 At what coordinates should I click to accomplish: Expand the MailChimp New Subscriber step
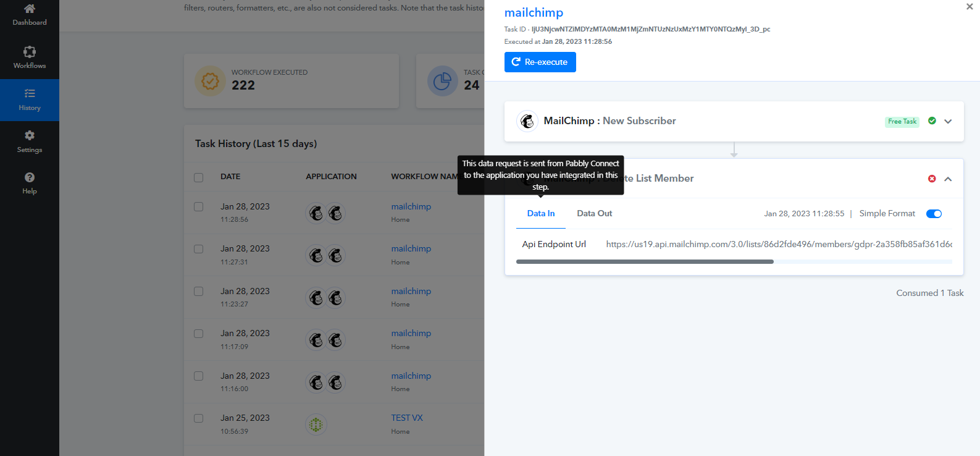pos(948,121)
